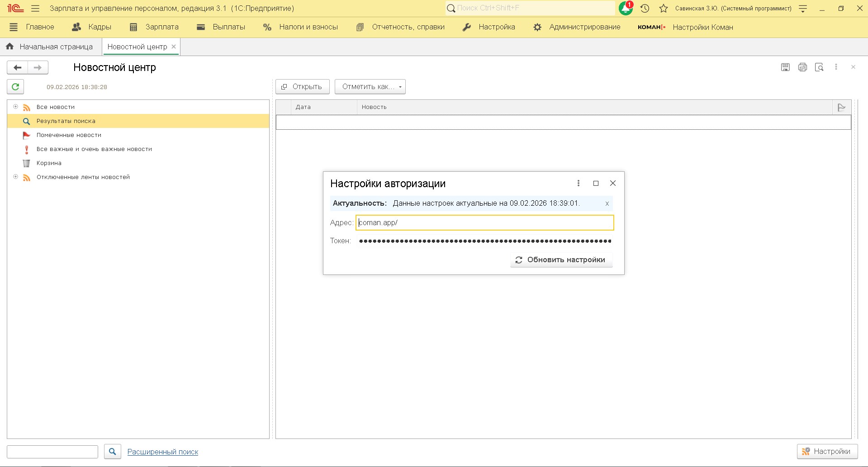Open favorites star icon

click(x=664, y=8)
